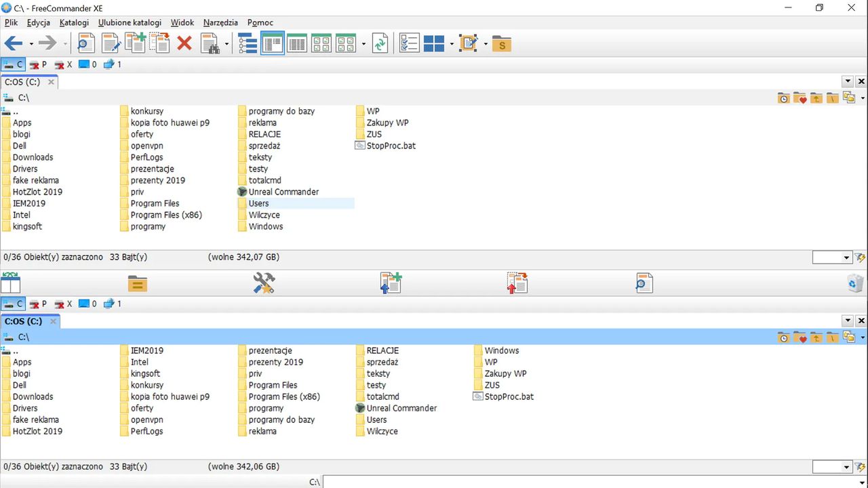The width and height of the screenshot is (868, 488).
Task: Expand the back history dropdown arrow
Action: pyautogui.click(x=31, y=45)
